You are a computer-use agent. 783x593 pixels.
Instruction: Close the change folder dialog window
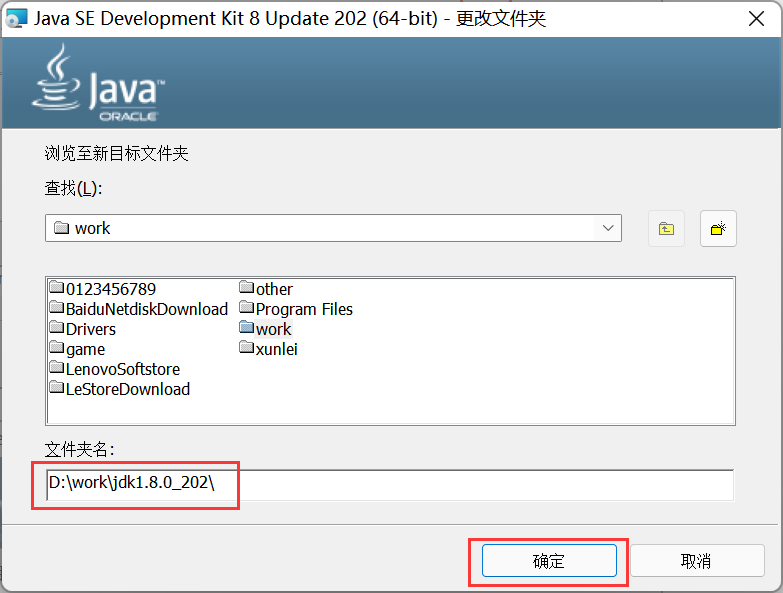pyautogui.click(x=757, y=19)
